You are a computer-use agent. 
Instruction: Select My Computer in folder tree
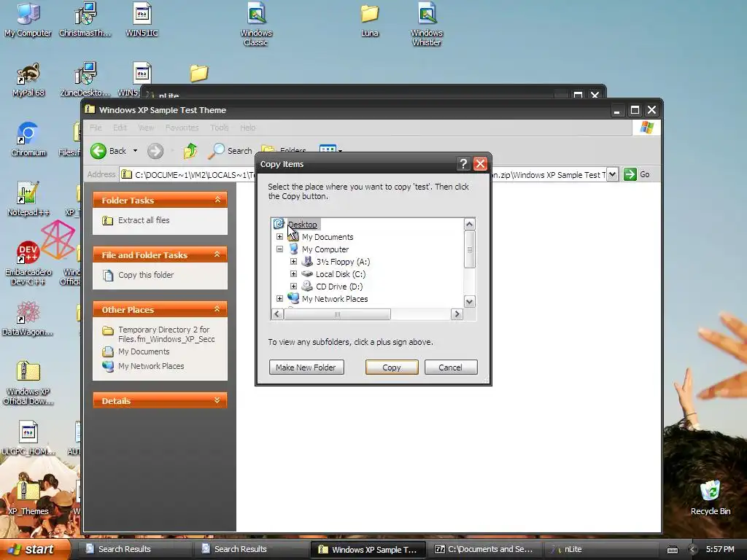pyautogui.click(x=325, y=249)
